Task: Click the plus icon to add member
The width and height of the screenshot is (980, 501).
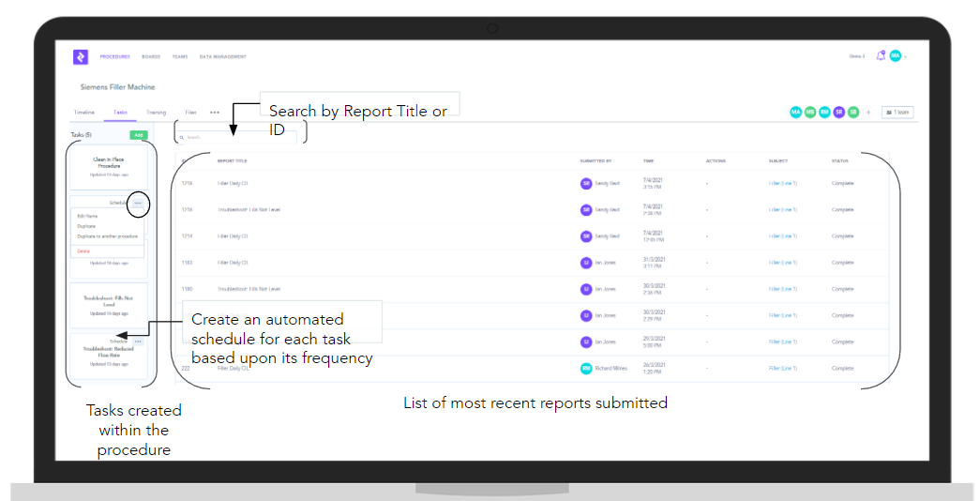Action: click(x=868, y=113)
